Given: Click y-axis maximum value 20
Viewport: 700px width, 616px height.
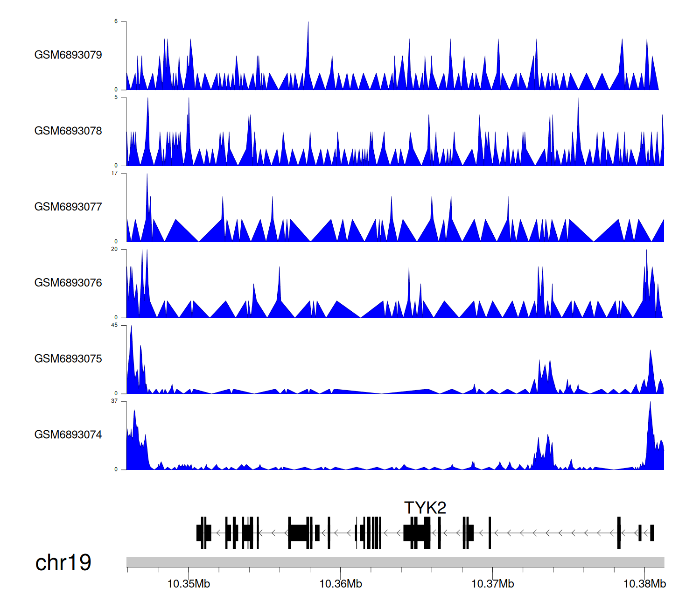Looking at the screenshot, I should (x=114, y=249).
